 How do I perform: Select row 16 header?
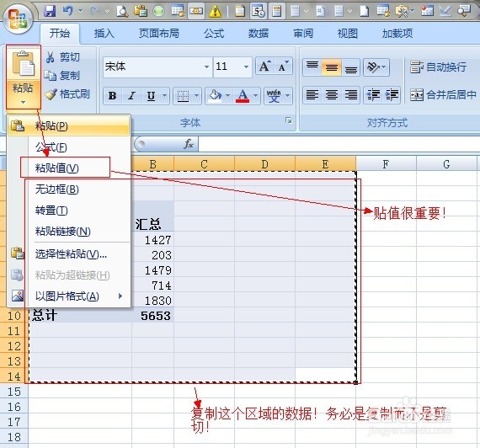tap(13, 407)
